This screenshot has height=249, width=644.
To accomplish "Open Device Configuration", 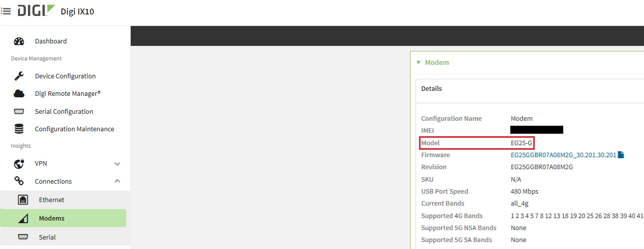I will [65, 76].
